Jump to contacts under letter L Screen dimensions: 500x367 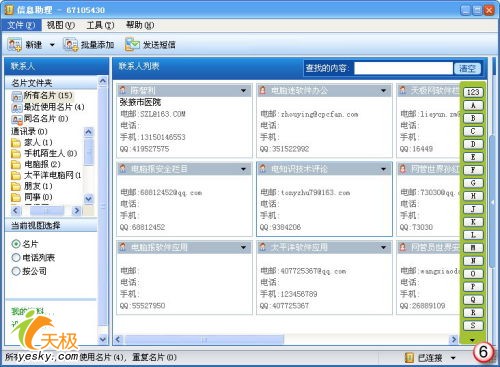[473, 235]
